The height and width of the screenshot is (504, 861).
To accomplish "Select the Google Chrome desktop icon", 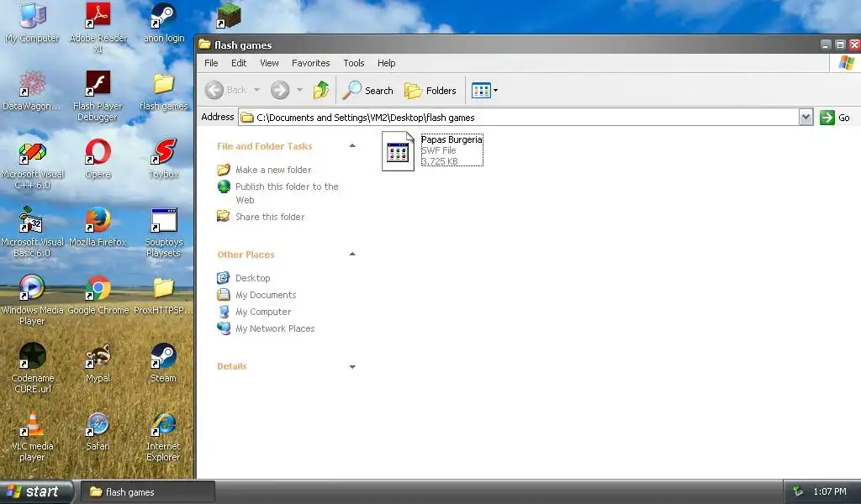I will [x=98, y=295].
